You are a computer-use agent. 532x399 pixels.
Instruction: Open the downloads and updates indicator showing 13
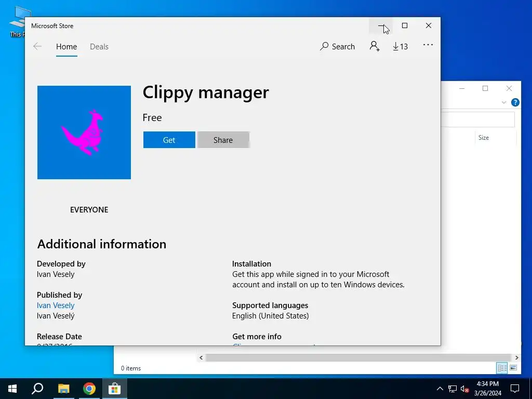click(x=401, y=46)
